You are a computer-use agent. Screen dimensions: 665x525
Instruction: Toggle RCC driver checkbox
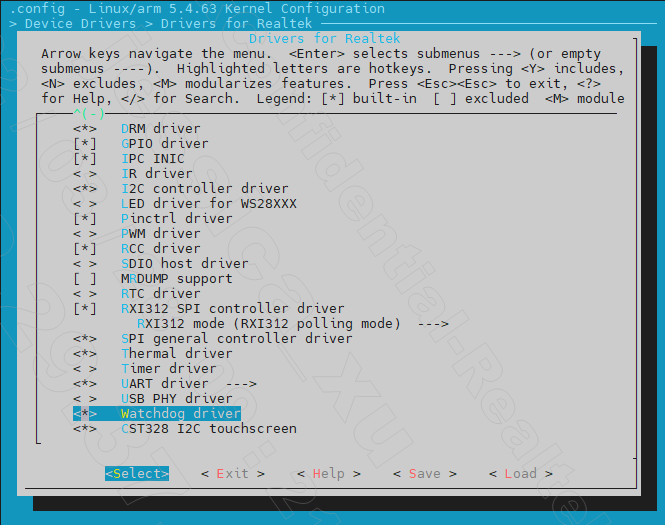[x=85, y=249]
